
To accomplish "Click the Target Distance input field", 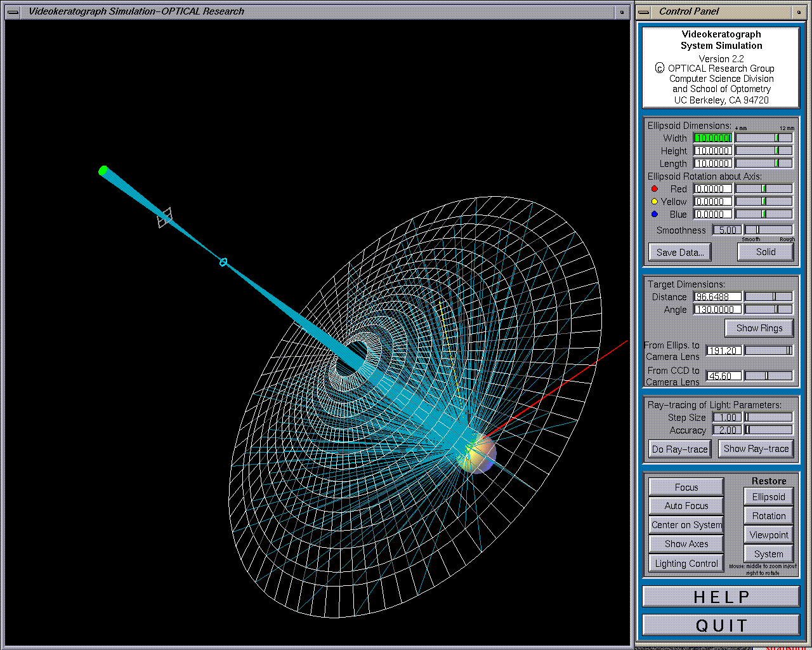I will [717, 296].
